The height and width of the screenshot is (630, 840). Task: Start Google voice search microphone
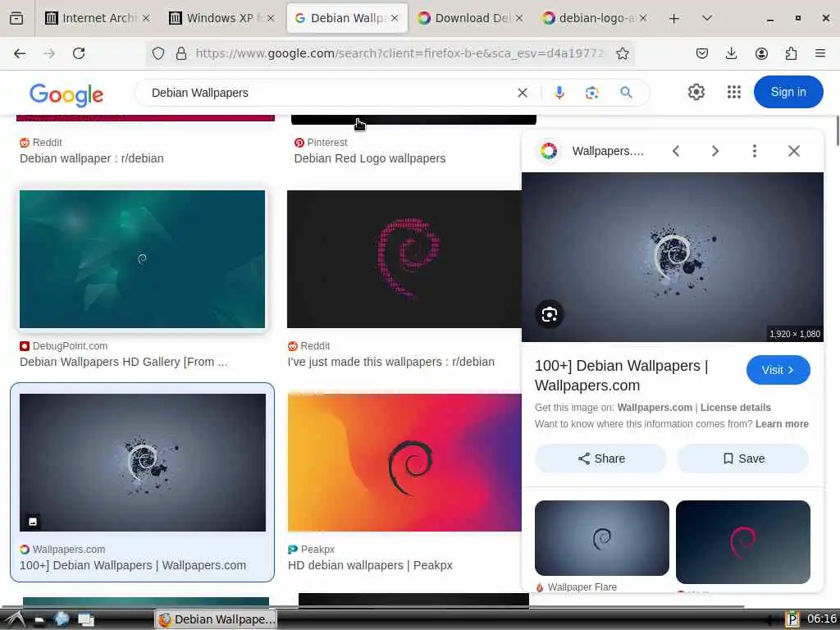coord(559,93)
